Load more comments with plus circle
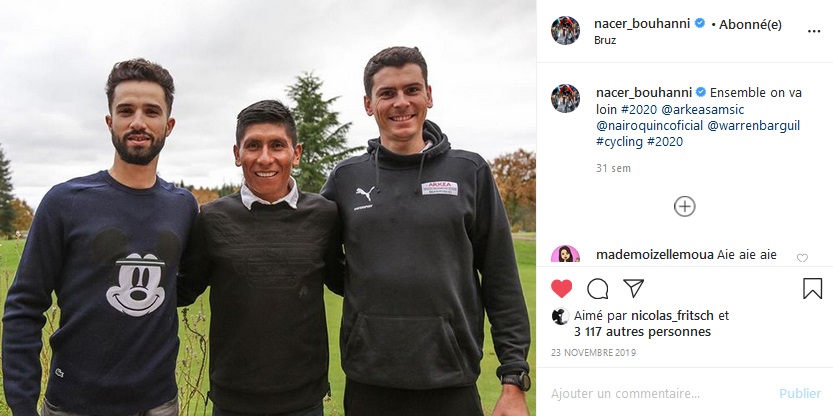 [685, 206]
